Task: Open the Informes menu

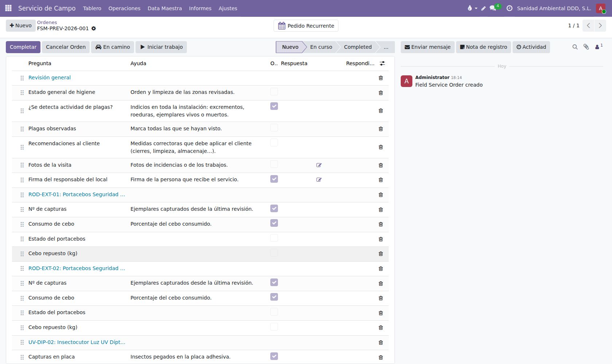Action: coord(200,8)
